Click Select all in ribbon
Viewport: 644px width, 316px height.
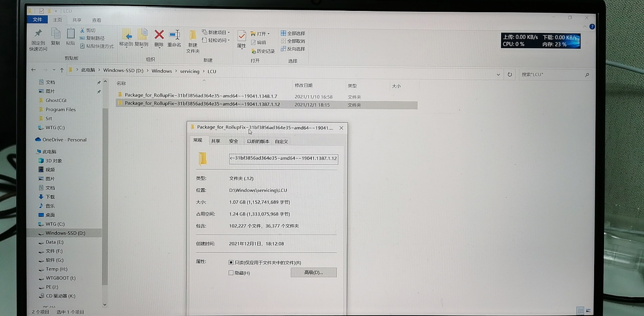click(293, 33)
